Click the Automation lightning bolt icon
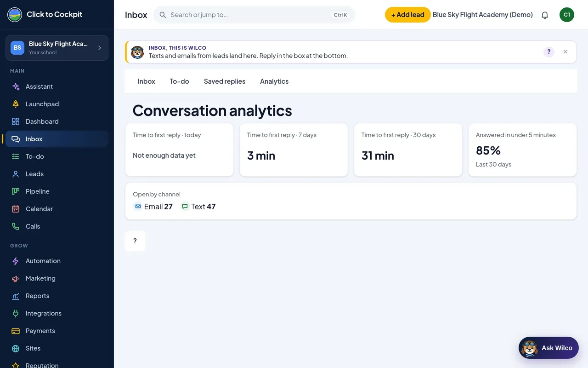 pos(16,261)
